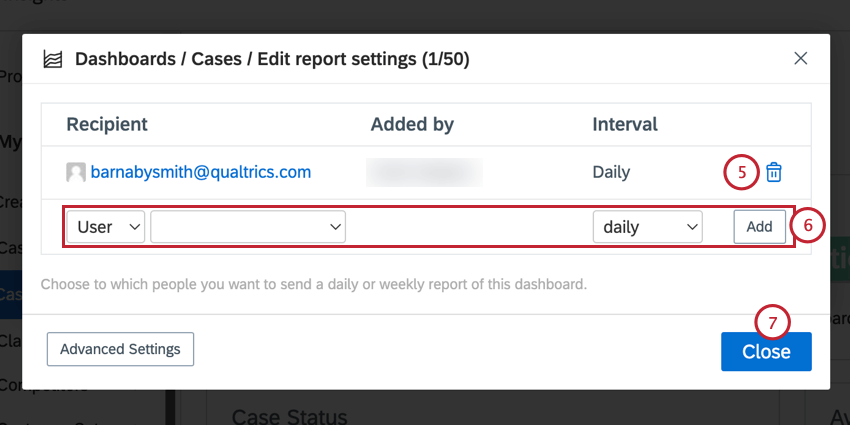
Task: Click the red circled number 7 marker
Action: [x=772, y=323]
